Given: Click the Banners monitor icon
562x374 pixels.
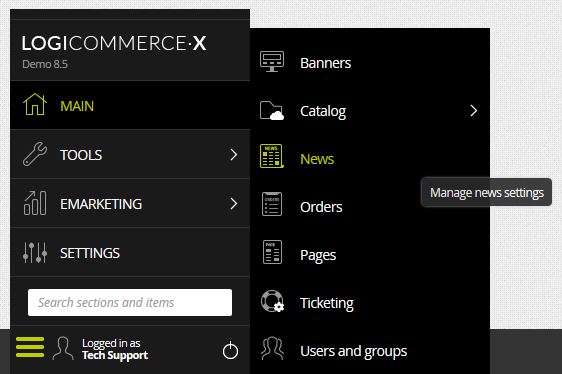Looking at the screenshot, I should point(272,62).
